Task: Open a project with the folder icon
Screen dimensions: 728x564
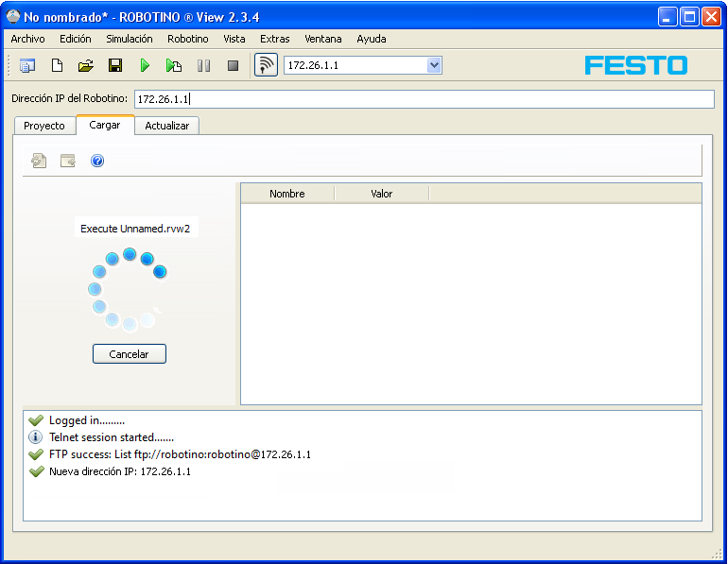Action: (x=86, y=65)
